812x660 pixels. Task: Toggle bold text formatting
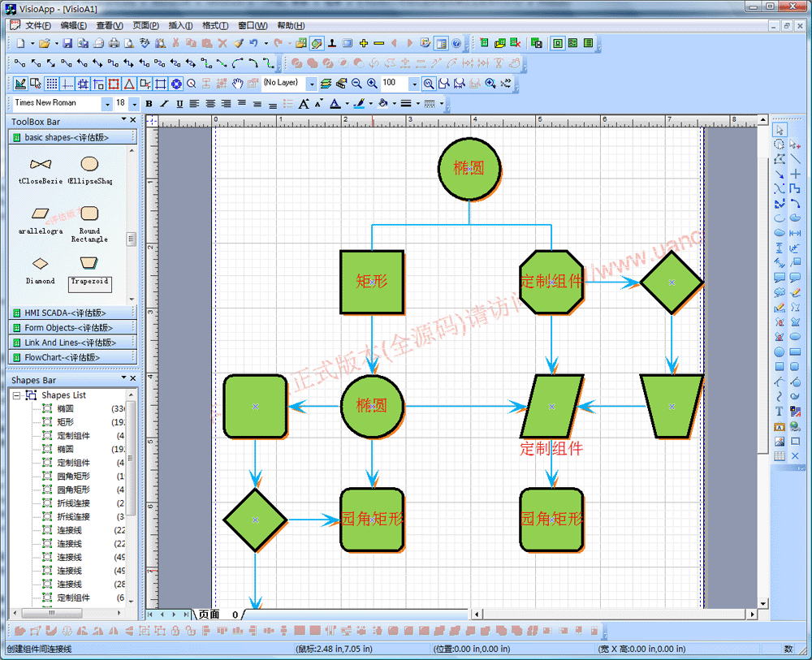149,104
